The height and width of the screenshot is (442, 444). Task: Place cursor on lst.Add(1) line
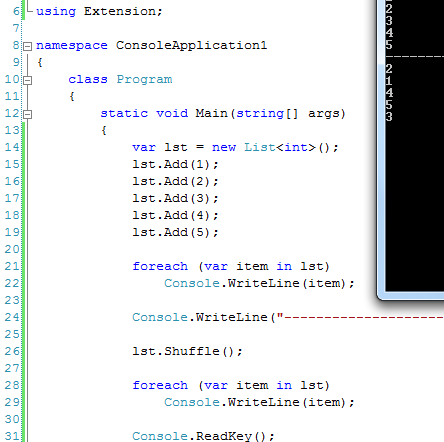coord(175,164)
